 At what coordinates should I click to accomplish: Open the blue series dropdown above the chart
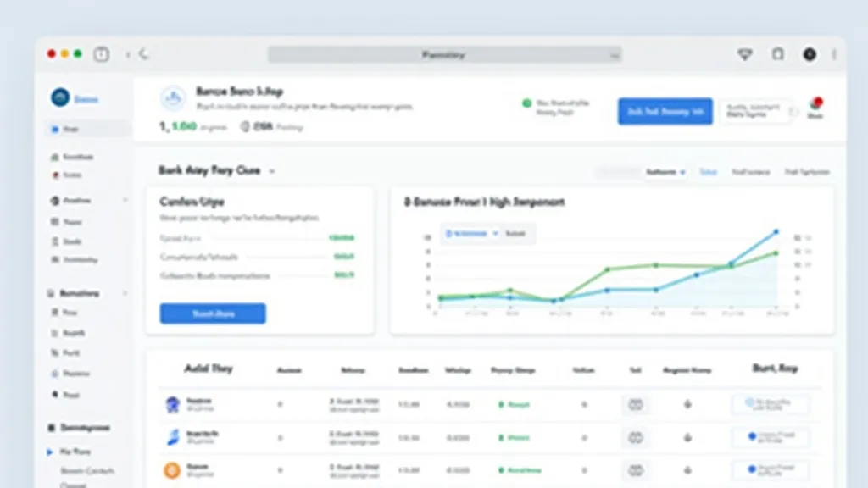[x=471, y=233]
